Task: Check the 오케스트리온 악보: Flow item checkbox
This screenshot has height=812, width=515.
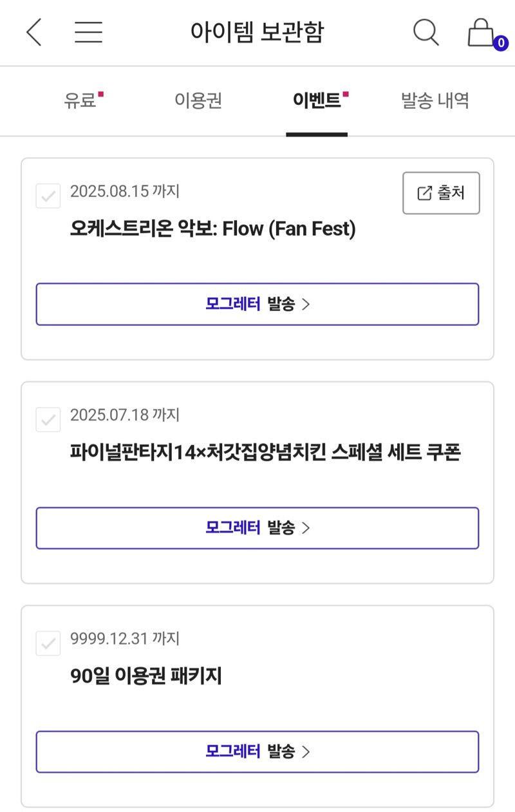Action: point(48,196)
